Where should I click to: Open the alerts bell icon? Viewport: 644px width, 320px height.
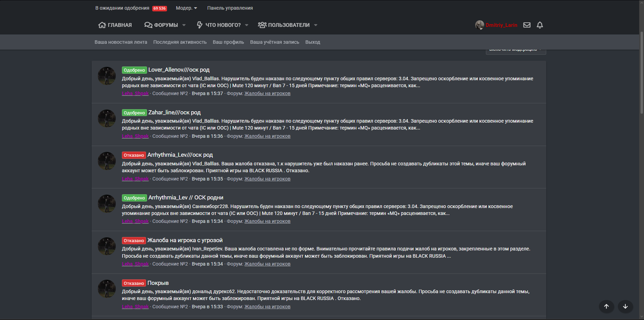[540, 25]
